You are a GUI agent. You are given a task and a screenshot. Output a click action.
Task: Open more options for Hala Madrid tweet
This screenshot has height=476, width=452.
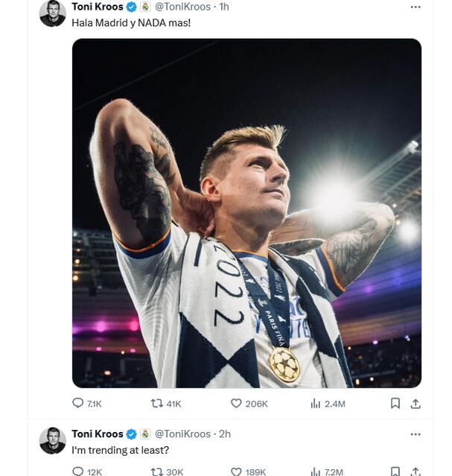coord(416,7)
